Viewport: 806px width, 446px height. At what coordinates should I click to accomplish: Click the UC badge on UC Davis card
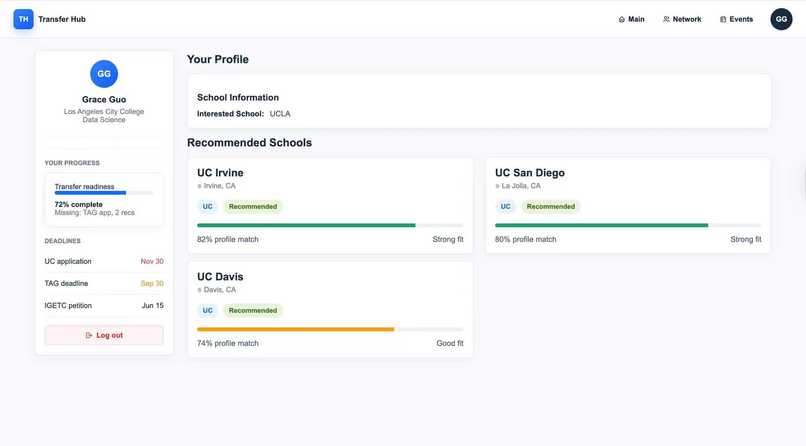(x=207, y=310)
